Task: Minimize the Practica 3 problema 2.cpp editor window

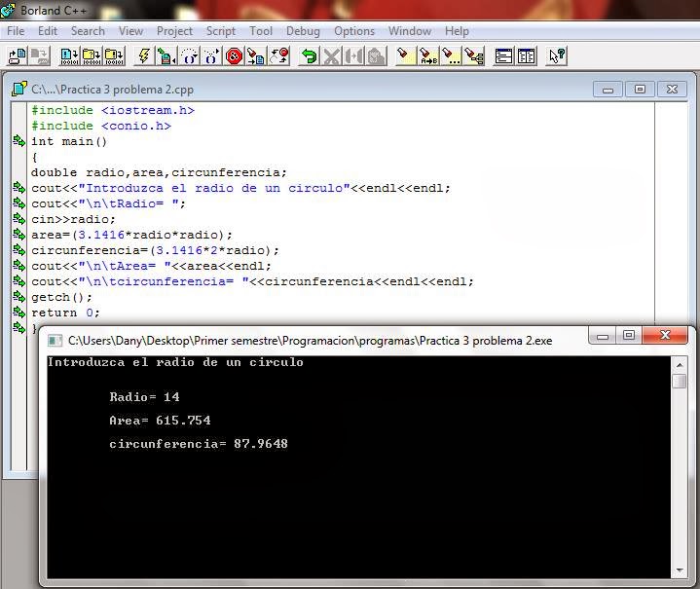Action: (x=608, y=90)
